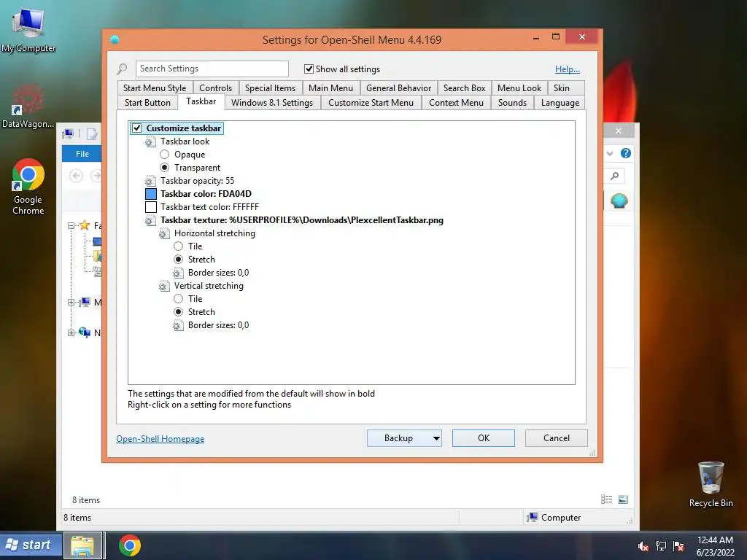This screenshot has height=560, width=747.
Task: Select Stretch under Vertical stretching
Action: click(178, 312)
